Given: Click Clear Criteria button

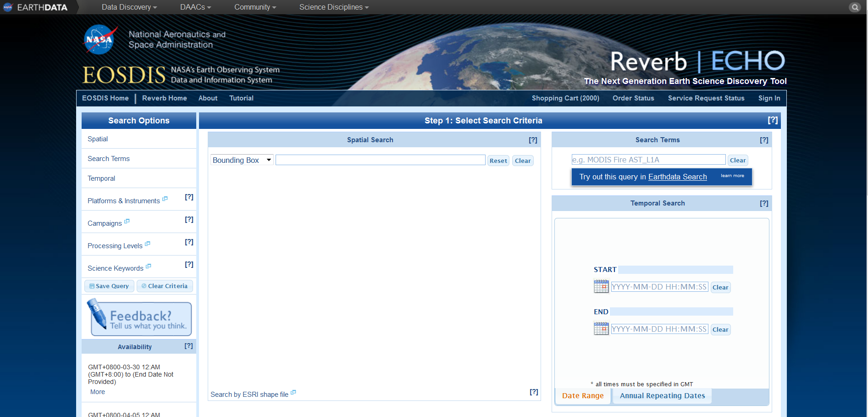Looking at the screenshot, I should (x=165, y=286).
